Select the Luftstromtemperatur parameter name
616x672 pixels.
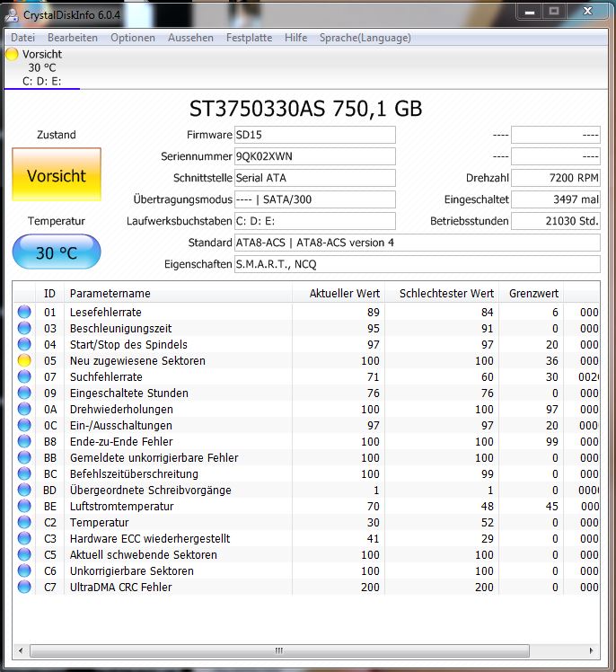(x=121, y=506)
